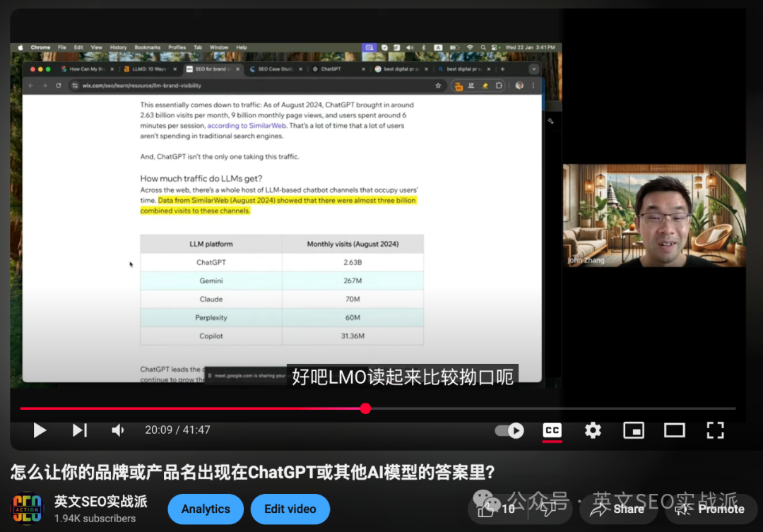
Task: Click John Zhang's webcam thumbnail
Action: tap(654, 215)
